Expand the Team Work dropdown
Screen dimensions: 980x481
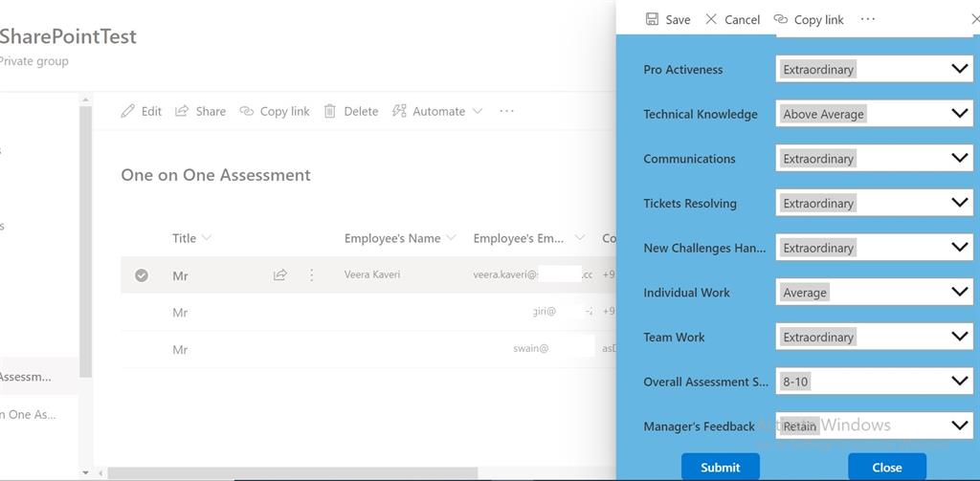point(875,338)
